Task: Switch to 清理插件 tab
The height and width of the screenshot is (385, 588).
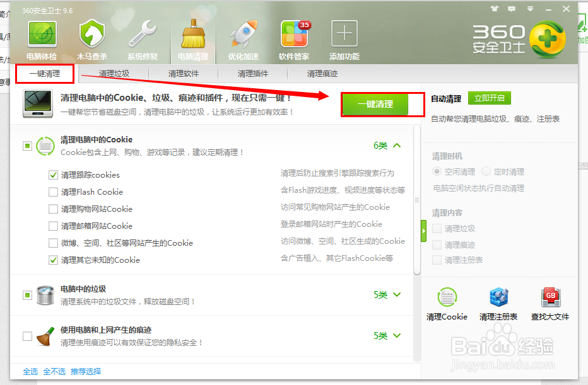Action: [253, 73]
